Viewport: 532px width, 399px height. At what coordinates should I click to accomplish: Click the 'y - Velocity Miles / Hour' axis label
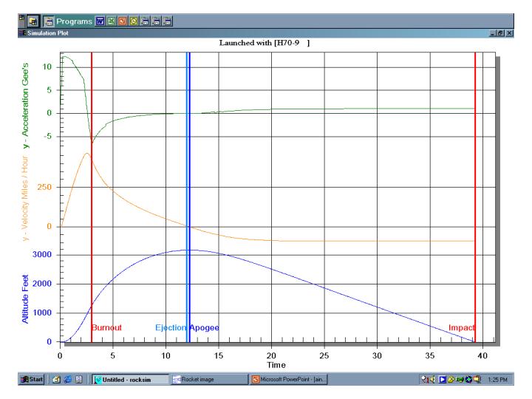(x=25, y=198)
